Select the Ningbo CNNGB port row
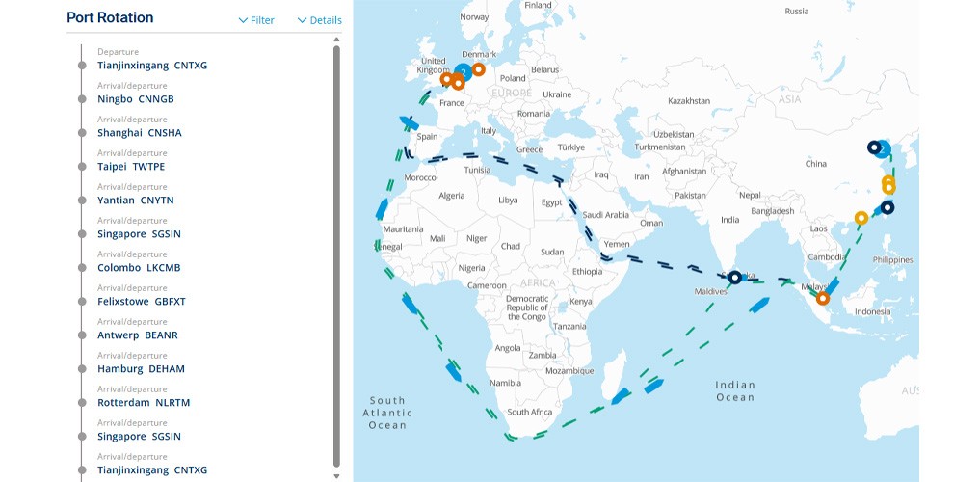 pyautogui.click(x=136, y=98)
